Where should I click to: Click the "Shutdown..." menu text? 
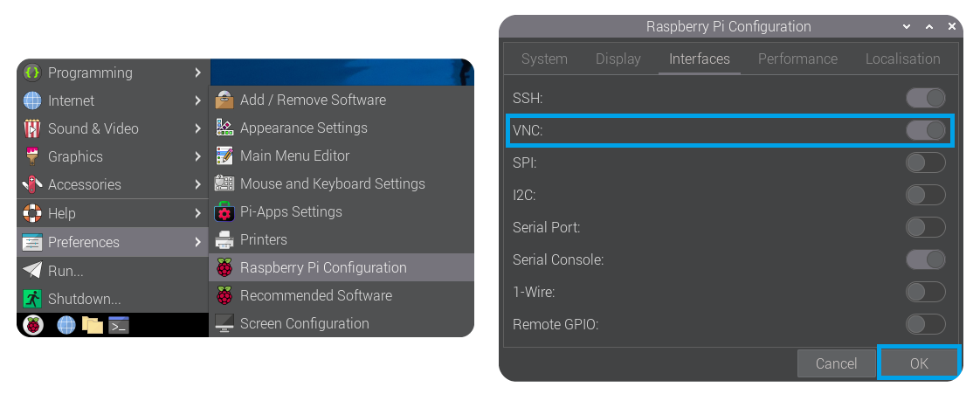click(85, 299)
